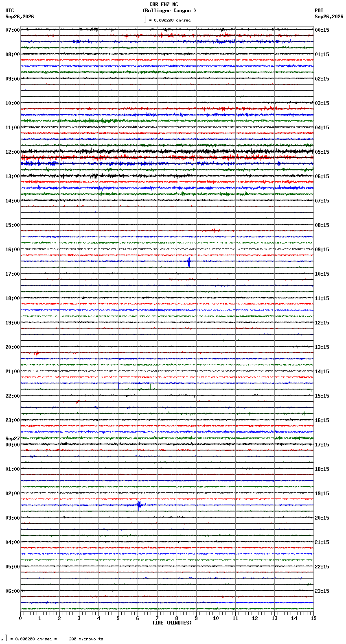Click the '10:00' UTC time label

click(x=13, y=103)
